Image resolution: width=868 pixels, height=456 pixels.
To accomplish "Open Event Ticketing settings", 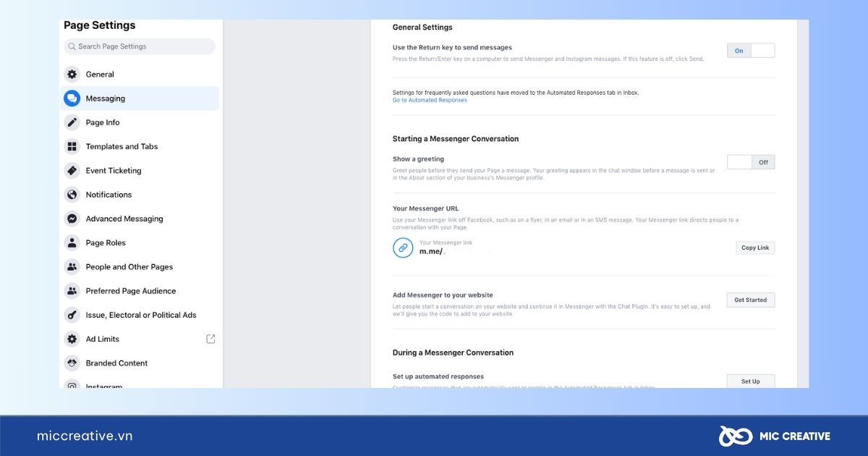I will point(140,171).
